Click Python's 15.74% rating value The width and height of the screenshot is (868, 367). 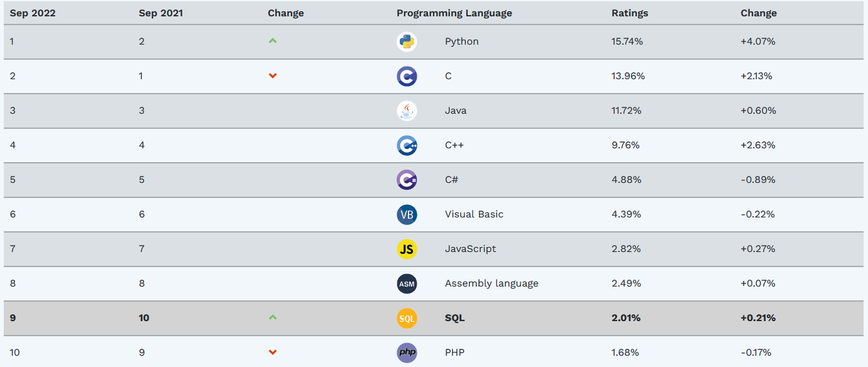pos(627,41)
